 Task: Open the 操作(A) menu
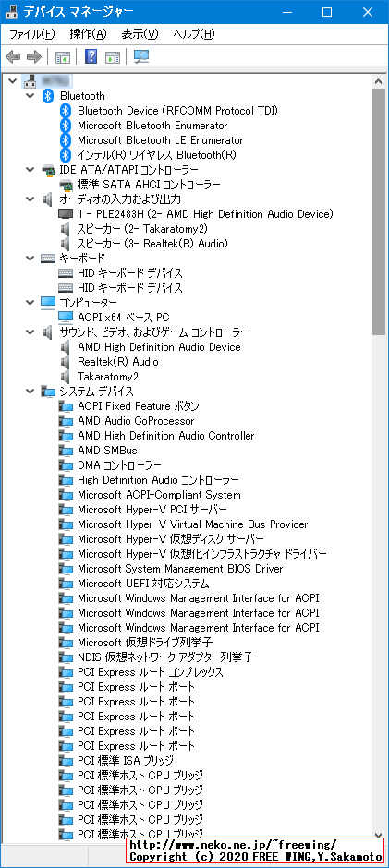(88, 34)
